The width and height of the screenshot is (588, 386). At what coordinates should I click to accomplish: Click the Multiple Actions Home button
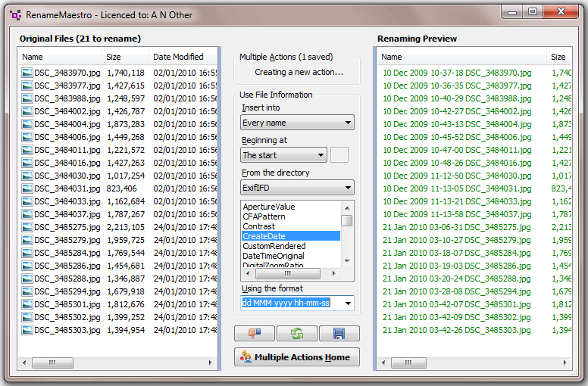click(297, 357)
